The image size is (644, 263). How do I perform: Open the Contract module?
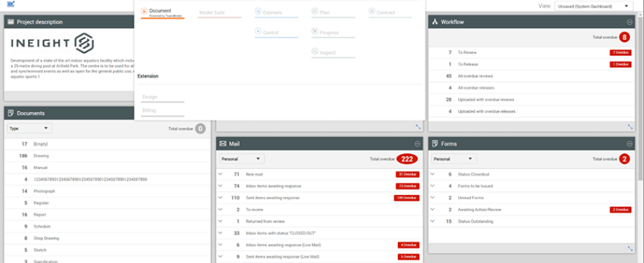[x=390, y=12]
